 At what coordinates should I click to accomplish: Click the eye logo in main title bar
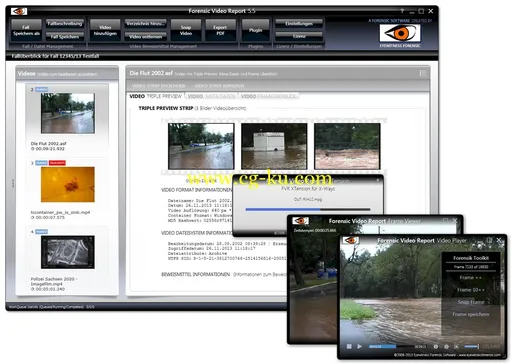tap(19, 11)
